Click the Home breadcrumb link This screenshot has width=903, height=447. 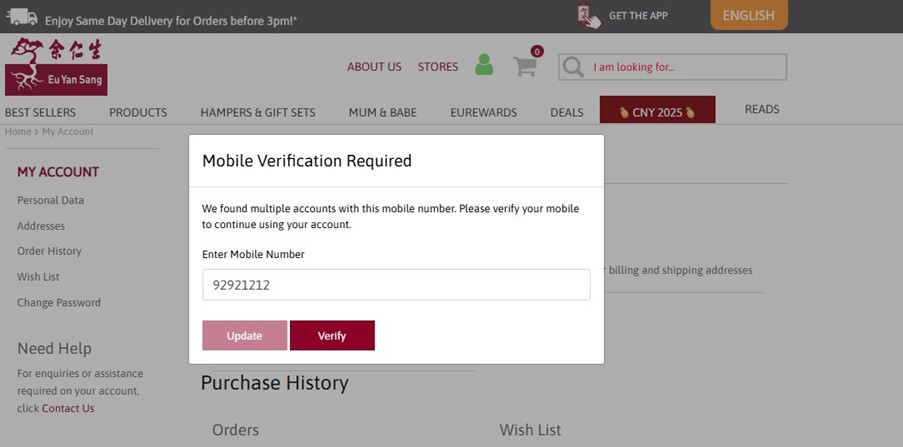[x=17, y=132]
